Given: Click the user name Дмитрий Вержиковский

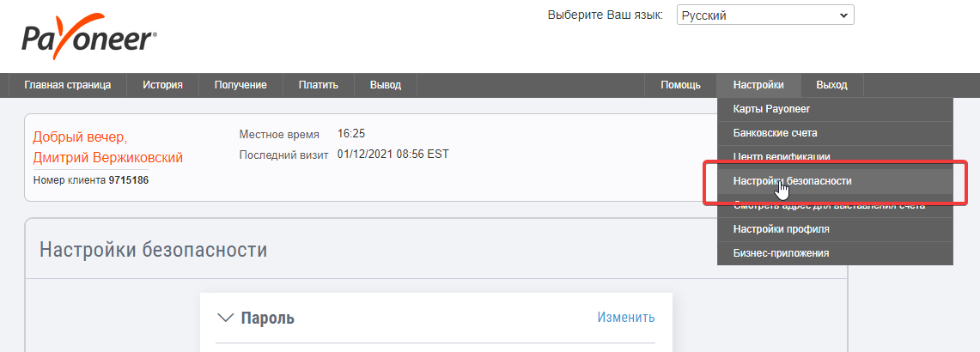Looking at the screenshot, I should click(x=107, y=158).
